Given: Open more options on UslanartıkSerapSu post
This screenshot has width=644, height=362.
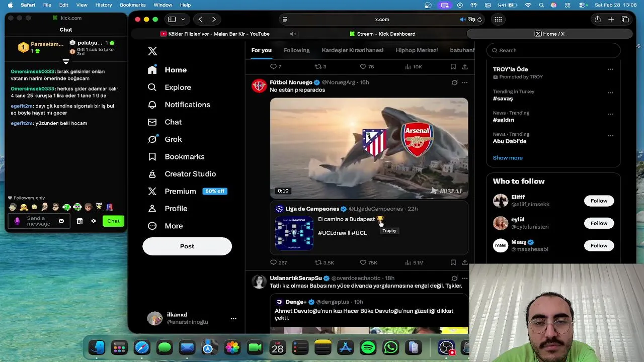Looking at the screenshot, I should (x=464, y=278).
